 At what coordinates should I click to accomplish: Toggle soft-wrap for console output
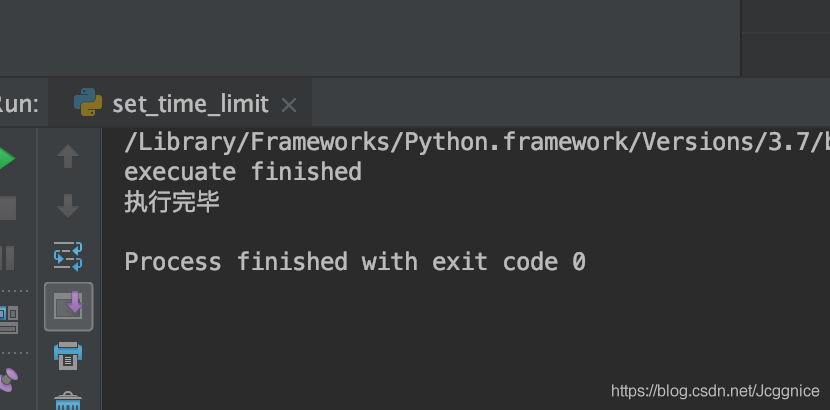pyautogui.click(x=68, y=256)
